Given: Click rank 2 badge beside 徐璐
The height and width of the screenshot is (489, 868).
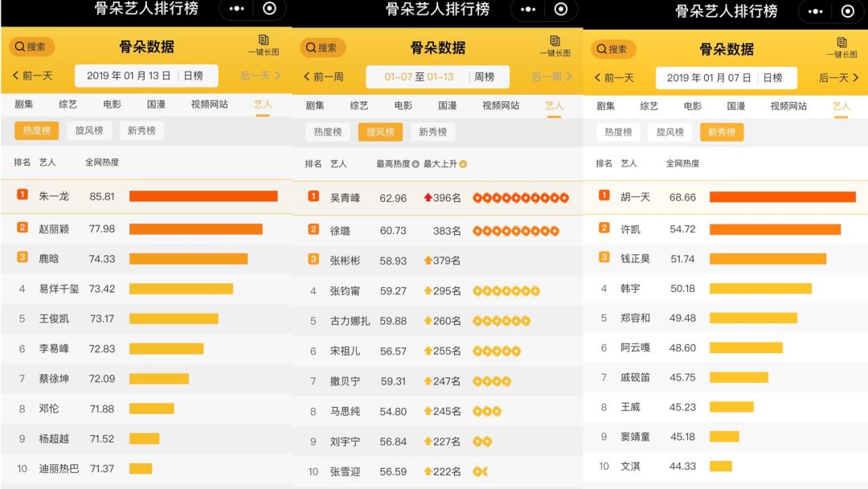Looking at the screenshot, I should 313,228.
